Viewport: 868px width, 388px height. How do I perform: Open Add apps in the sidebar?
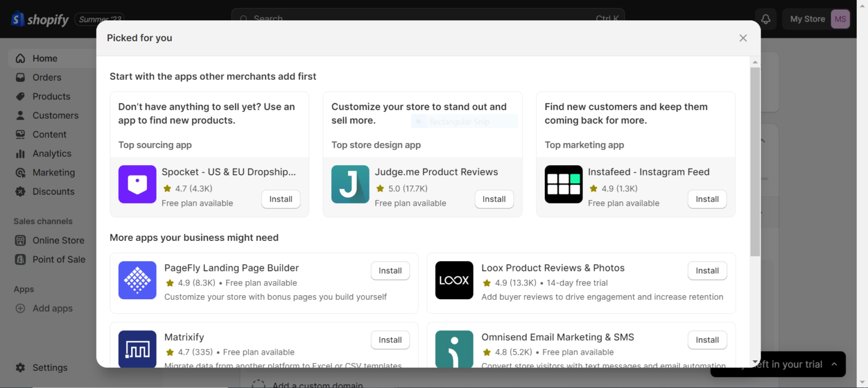point(53,308)
